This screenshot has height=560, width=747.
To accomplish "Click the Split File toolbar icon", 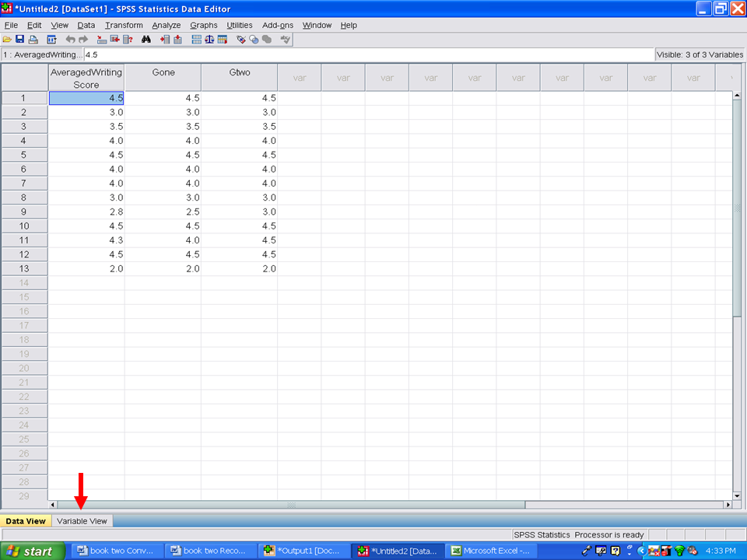I will coord(196,39).
